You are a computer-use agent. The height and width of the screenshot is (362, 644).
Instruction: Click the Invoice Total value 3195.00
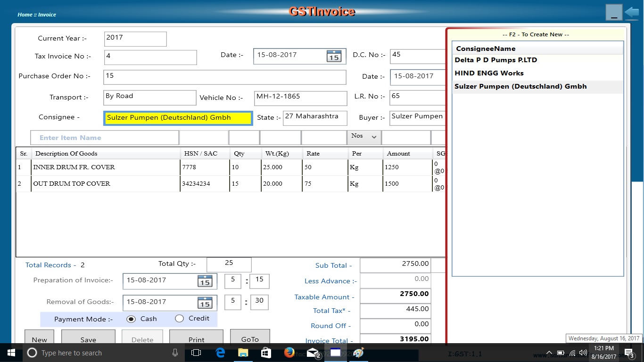[395, 339]
